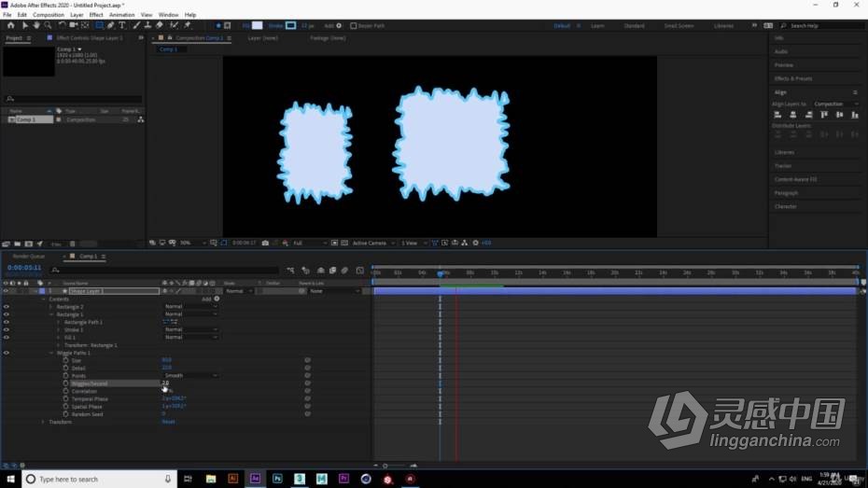Image resolution: width=868 pixels, height=488 pixels.
Task: Click the composition mini-flowchart icon in timeline
Action: (290, 270)
